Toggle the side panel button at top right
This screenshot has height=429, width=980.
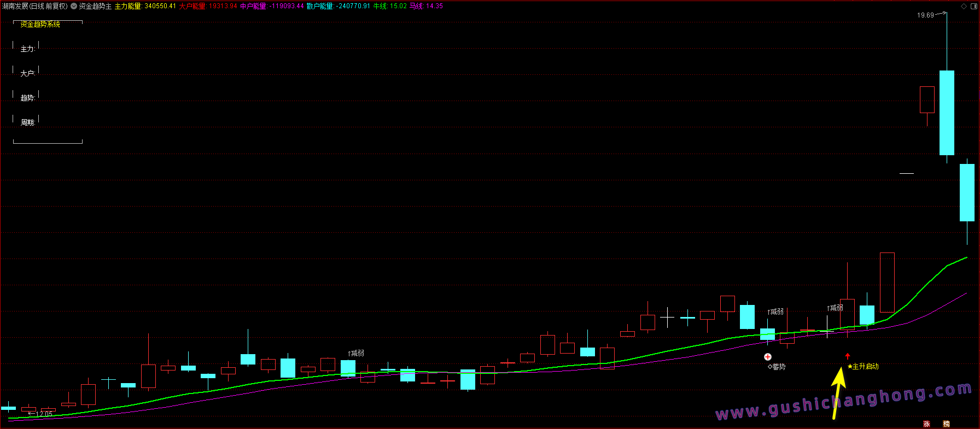(974, 7)
